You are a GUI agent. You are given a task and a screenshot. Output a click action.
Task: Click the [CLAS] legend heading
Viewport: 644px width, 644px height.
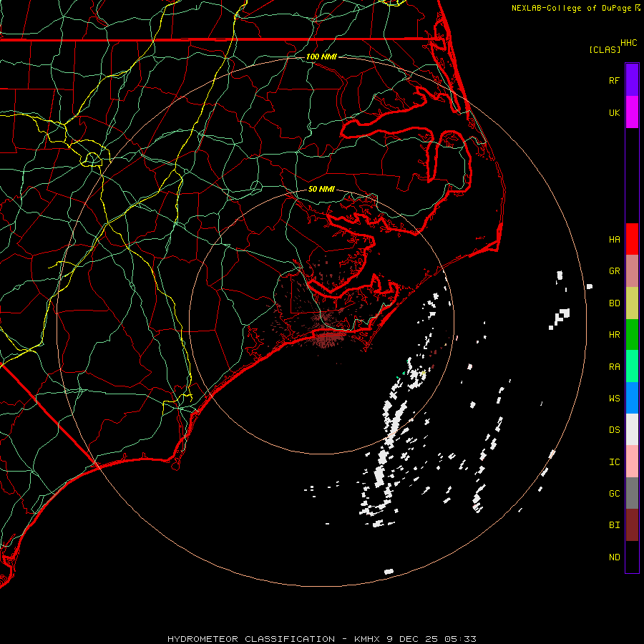click(x=605, y=49)
